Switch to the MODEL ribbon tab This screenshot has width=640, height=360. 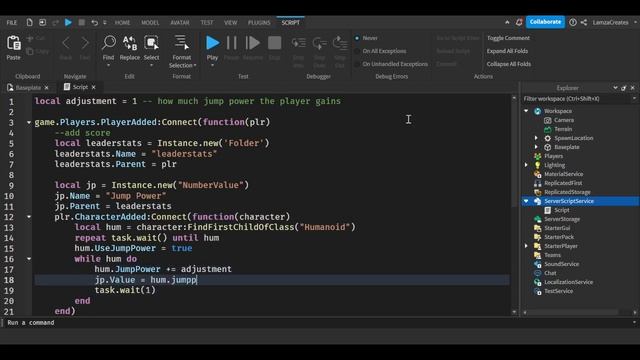(150, 22)
